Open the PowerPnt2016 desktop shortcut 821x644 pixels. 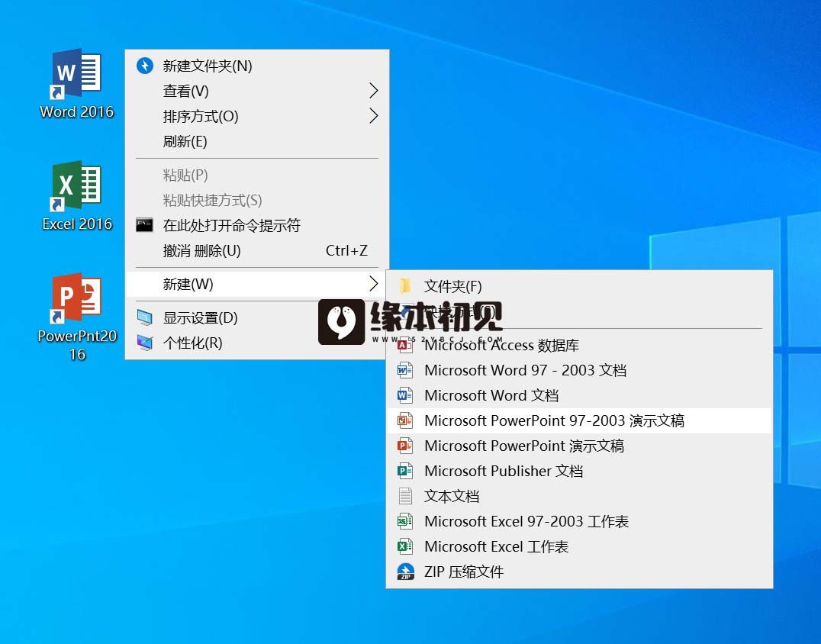coord(77,317)
